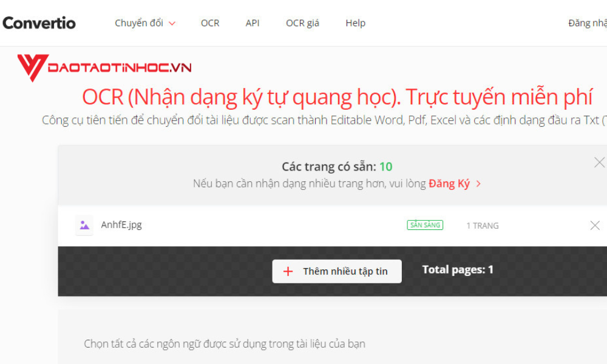This screenshot has width=607, height=364.
Task: Click the green '10' available pages counter
Action: pos(386,166)
